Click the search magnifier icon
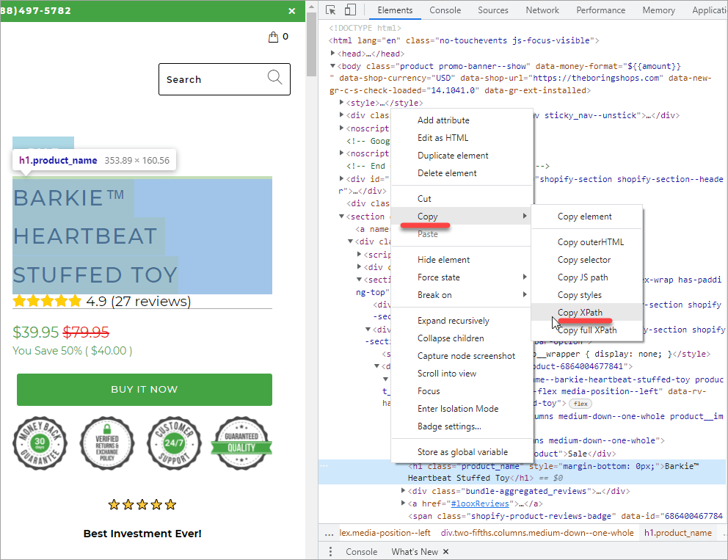This screenshot has width=728, height=560. (x=275, y=77)
